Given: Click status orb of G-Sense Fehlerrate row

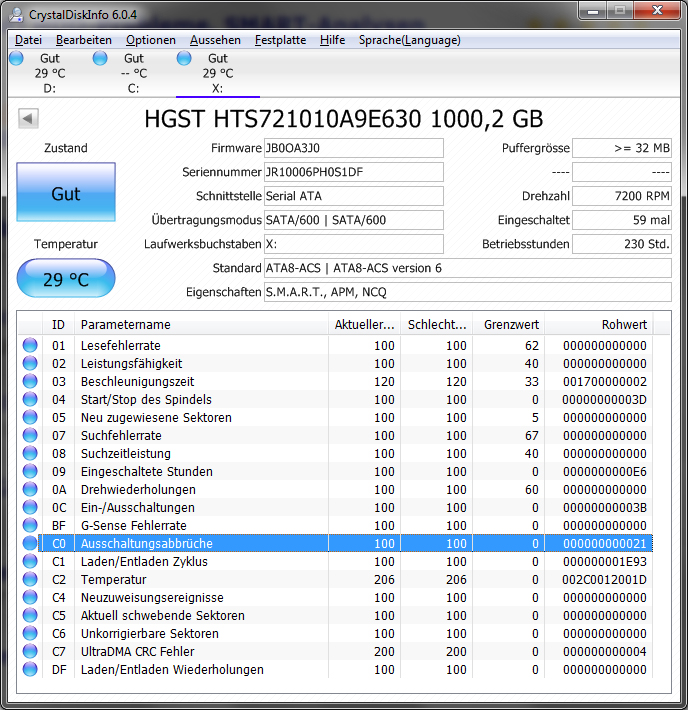Looking at the screenshot, I should point(30,525).
